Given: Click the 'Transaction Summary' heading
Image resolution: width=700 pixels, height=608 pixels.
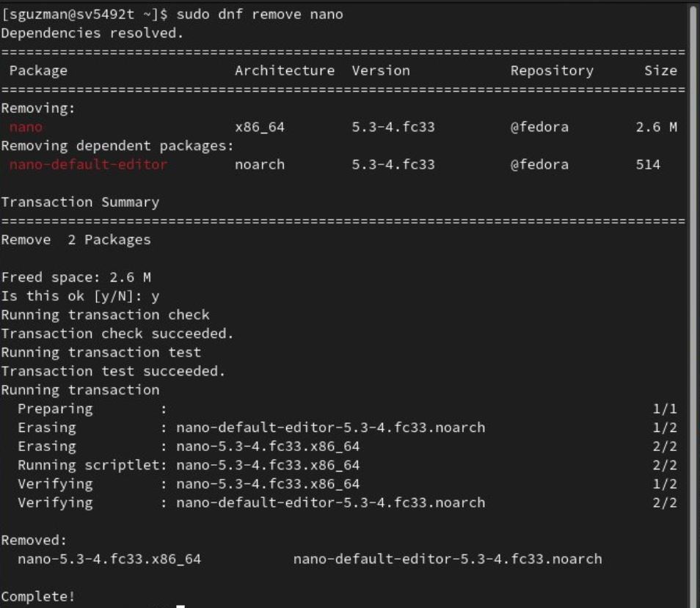Looking at the screenshot, I should (80, 202).
